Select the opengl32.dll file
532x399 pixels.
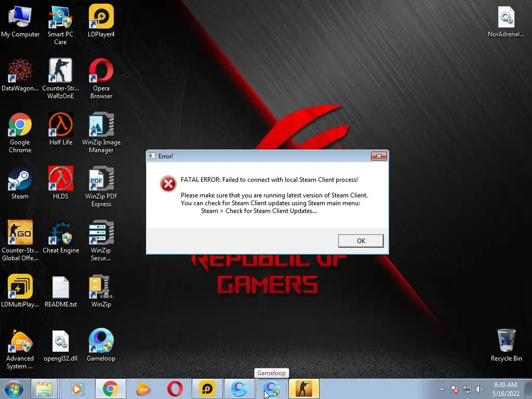pos(60,345)
